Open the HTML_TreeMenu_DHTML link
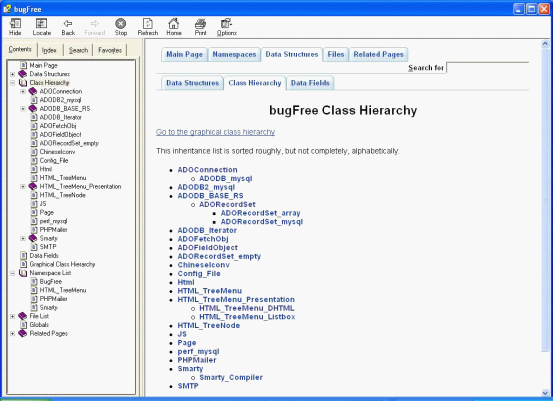 (x=247, y=308)
